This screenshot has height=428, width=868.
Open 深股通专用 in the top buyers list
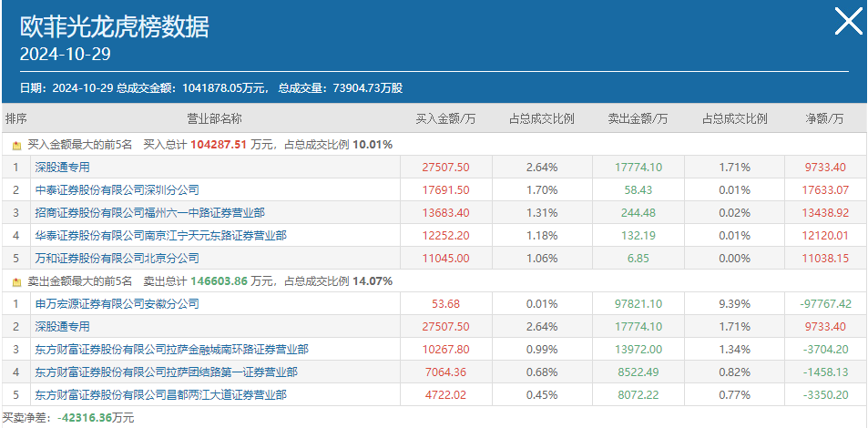[62, 168]
